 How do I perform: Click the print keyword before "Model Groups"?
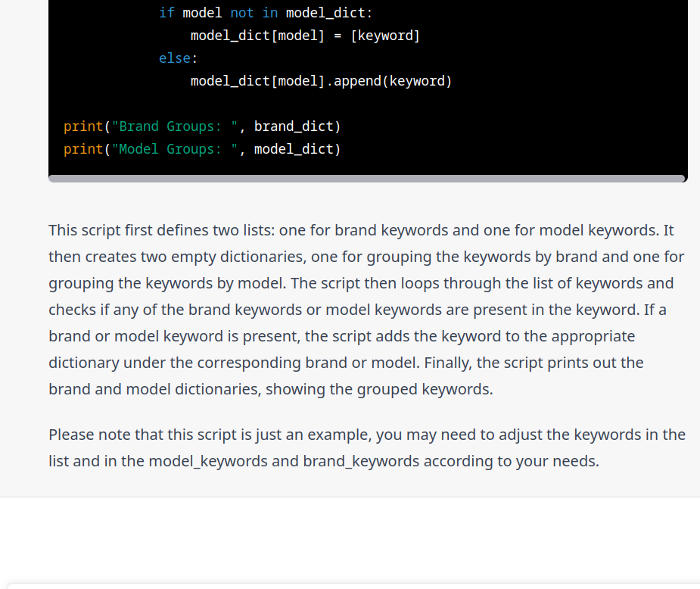click(x=83, y=149)
